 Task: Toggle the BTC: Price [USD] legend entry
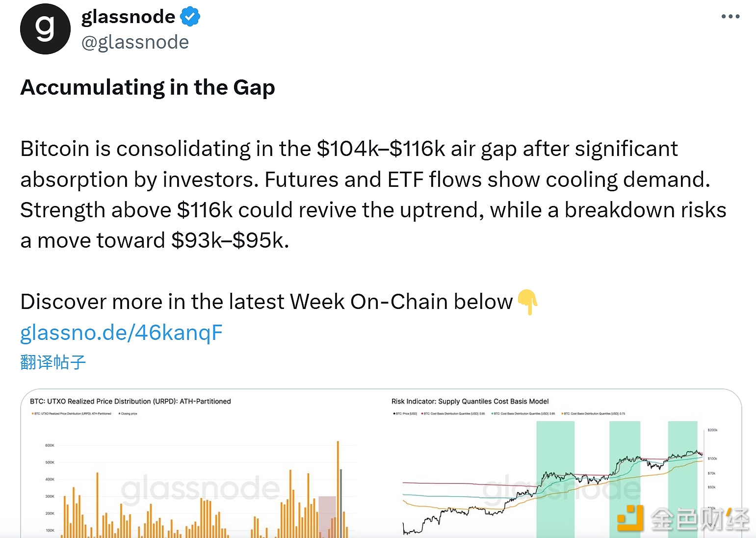tap(405, 413)
